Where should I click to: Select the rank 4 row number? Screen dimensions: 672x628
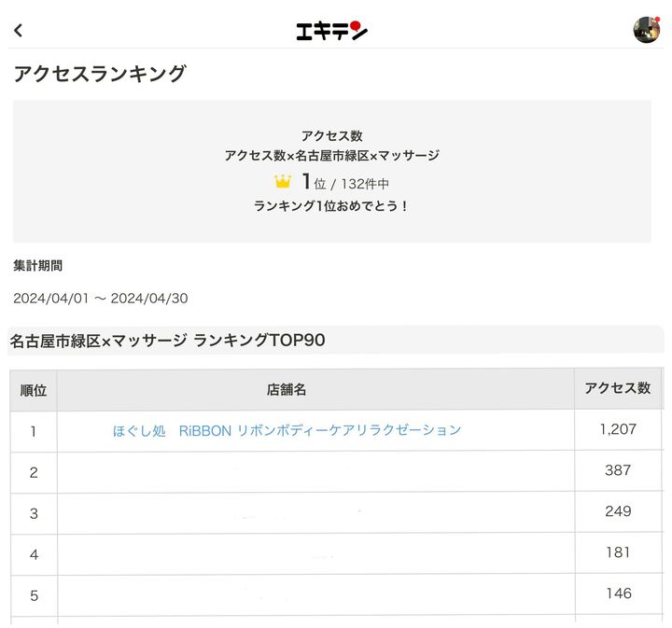(34, 554)
